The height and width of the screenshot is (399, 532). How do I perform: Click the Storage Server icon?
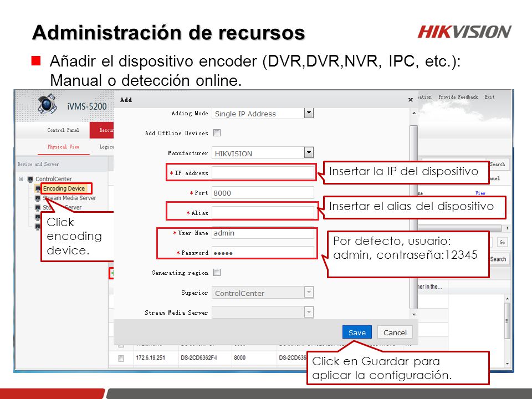pos(38,208)
